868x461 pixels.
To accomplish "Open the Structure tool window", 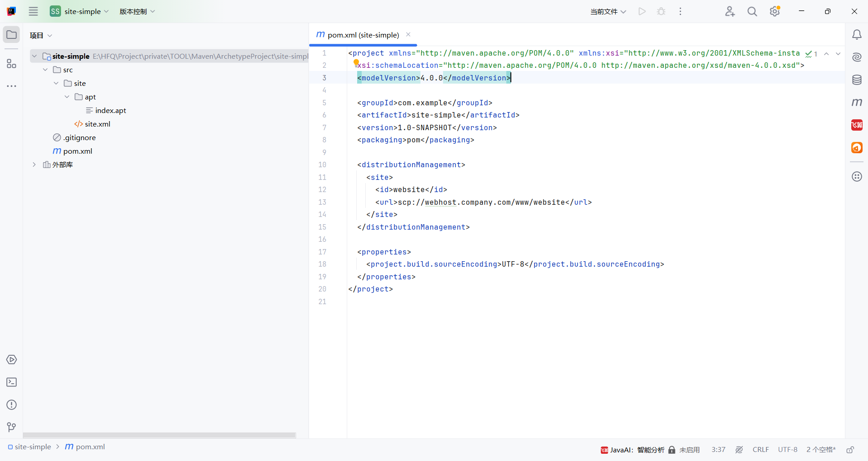I will [x=12, y=64].
